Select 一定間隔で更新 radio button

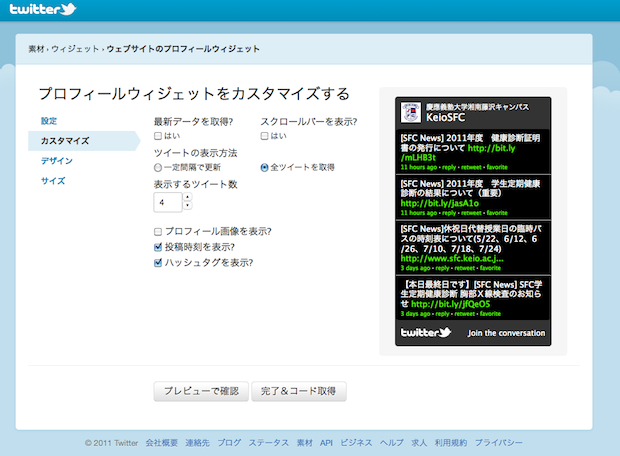coord(158,167)
